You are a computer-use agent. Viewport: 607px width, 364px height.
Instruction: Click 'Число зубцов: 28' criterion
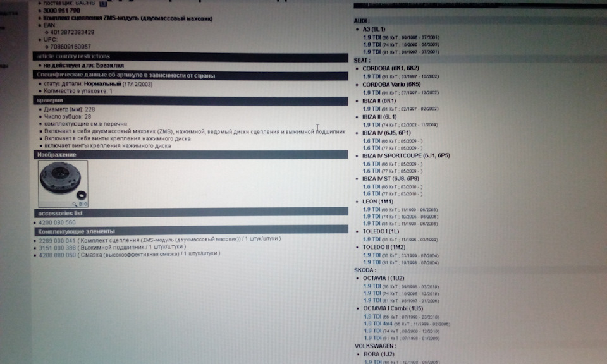68,116
